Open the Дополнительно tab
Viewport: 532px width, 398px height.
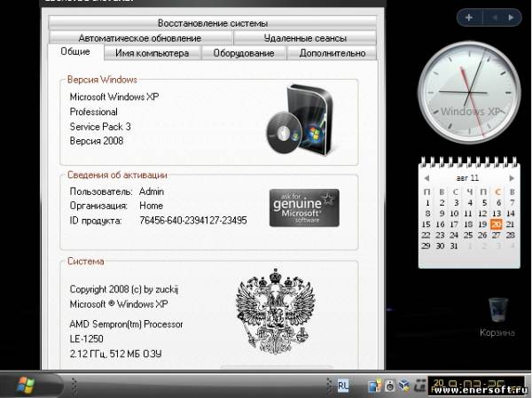point(332,53)
